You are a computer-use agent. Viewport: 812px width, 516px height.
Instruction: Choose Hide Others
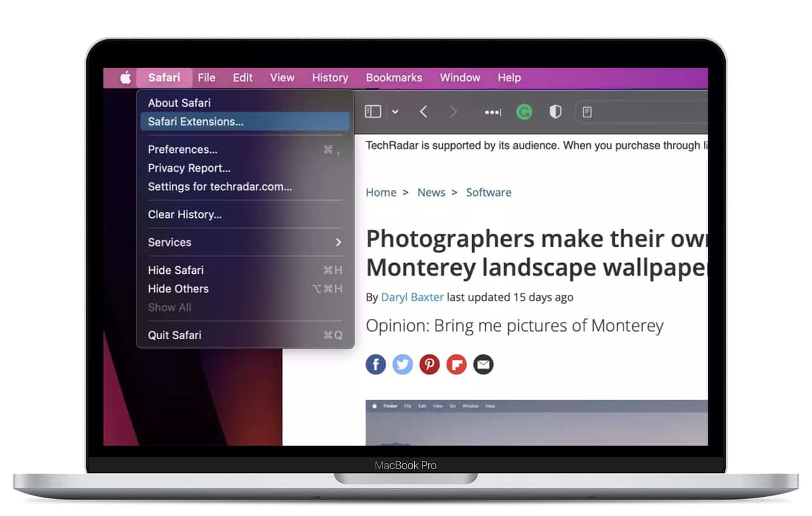[x=245, y=288]
